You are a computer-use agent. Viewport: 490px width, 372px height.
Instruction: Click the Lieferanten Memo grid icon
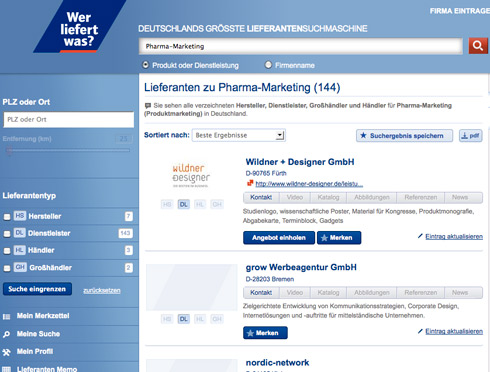(6, 369)
